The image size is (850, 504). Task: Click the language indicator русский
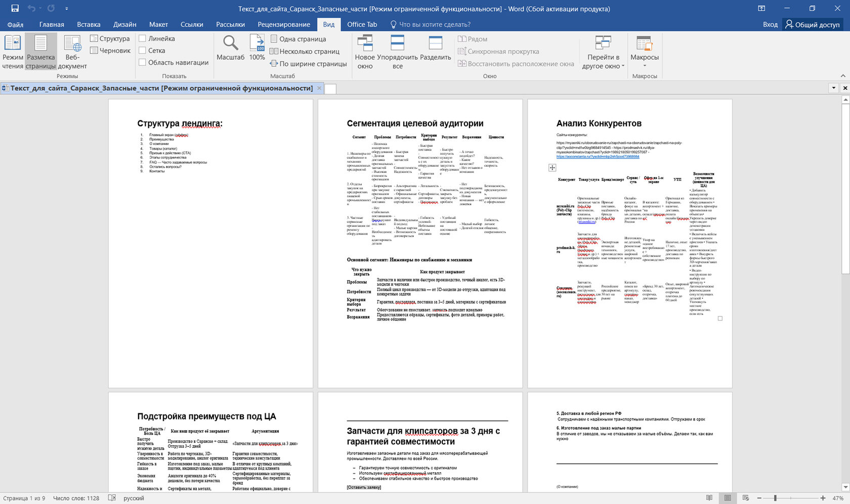134,498
